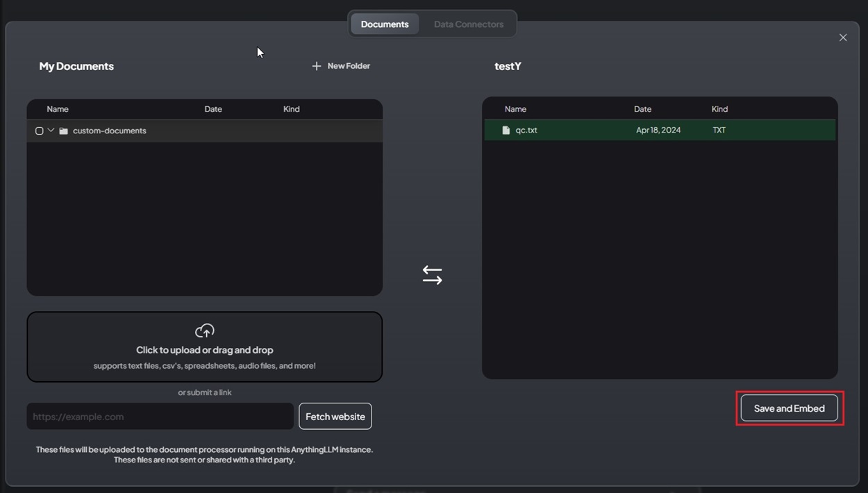This screenshot has width=868, height=493.
Task: Click the document icon beside qc.txt
Action: click(x=506, y=130)
